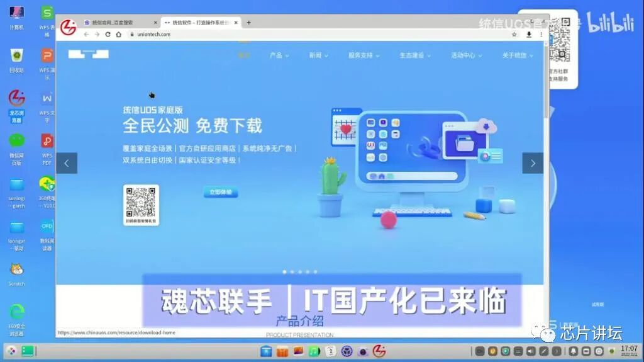Open the orange file manager dock icon
The width and height of the screenshot is (644, 362).
pos(282,351)
